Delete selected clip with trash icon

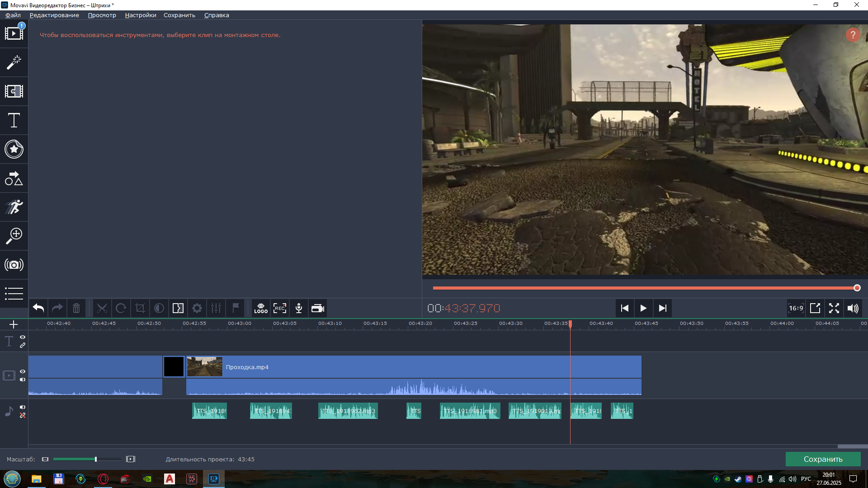[76, 308]
